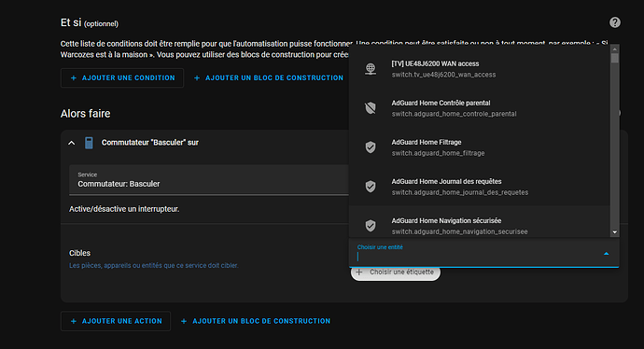Add a building block under Alors faire
The image size is (644, 349).
[x=256, y=321]
